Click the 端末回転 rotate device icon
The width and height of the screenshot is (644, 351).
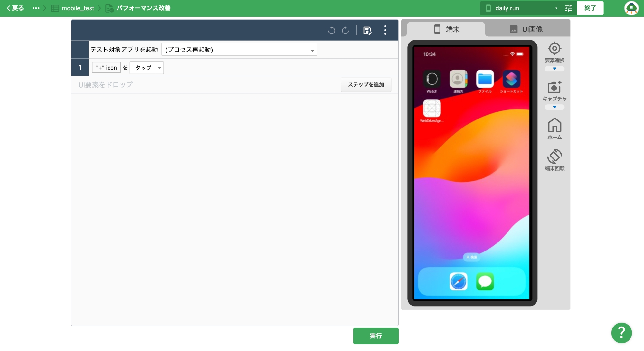tap(554, 157)
